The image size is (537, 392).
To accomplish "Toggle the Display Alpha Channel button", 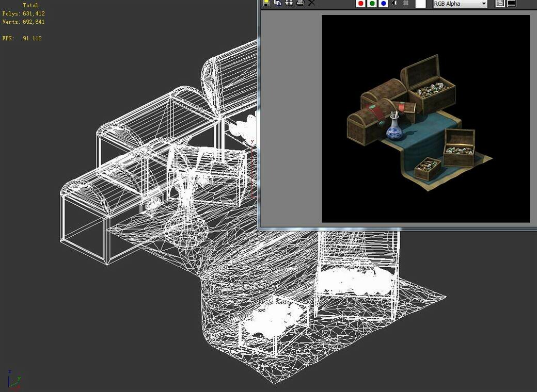I will 394,3.
